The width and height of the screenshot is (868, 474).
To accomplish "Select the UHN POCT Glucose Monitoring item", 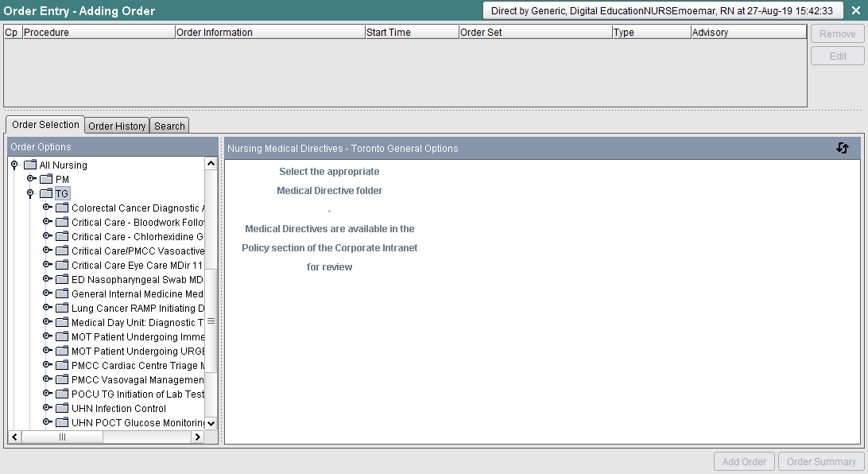I will pyautogui.click(x=138, y=423).
